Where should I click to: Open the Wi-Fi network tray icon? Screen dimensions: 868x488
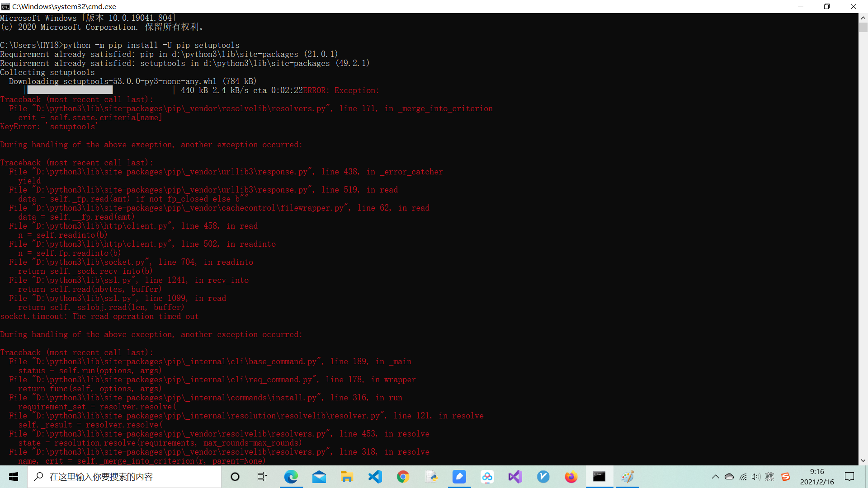coord(743,477)
